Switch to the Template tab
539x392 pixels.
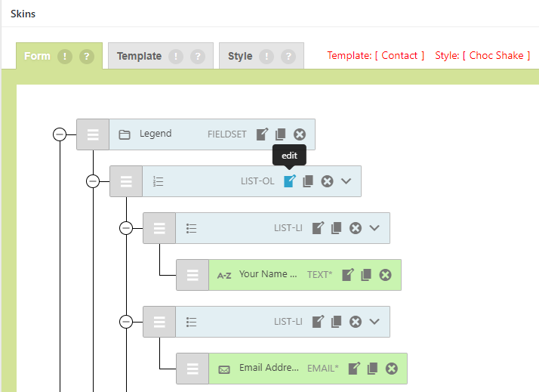click(x=139, y=56)
